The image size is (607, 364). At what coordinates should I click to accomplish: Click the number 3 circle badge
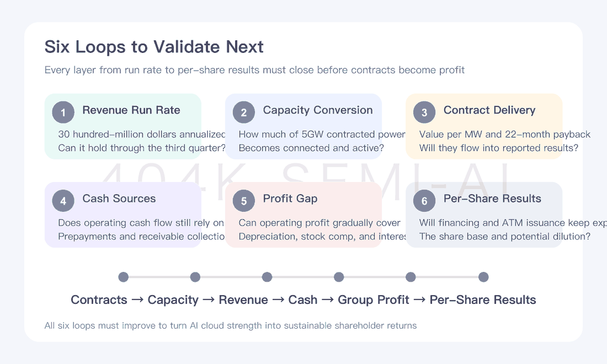(424, 112)
